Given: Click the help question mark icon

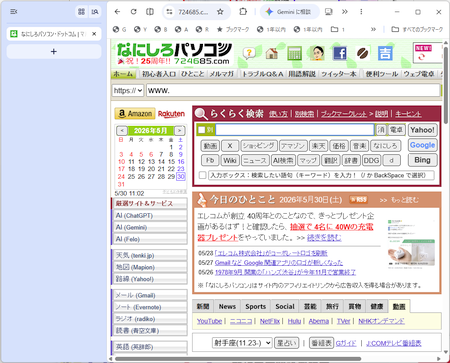Looking at the screenshot, I should (x=249, y=53).
